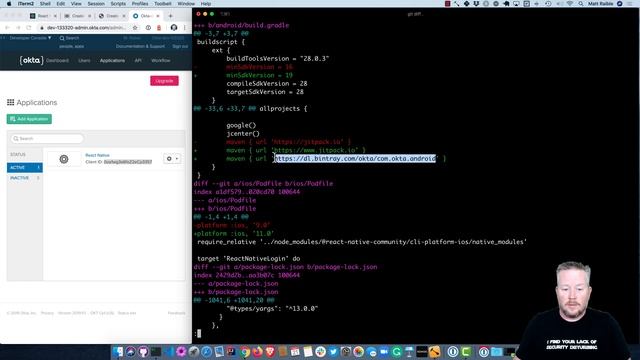Click the Sign out link

coord(180,47)
